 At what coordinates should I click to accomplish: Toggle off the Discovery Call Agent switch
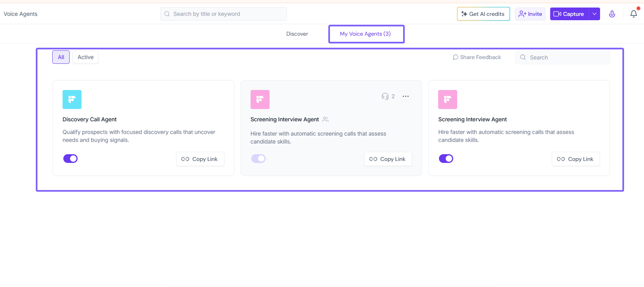click(x=70, y=159)
